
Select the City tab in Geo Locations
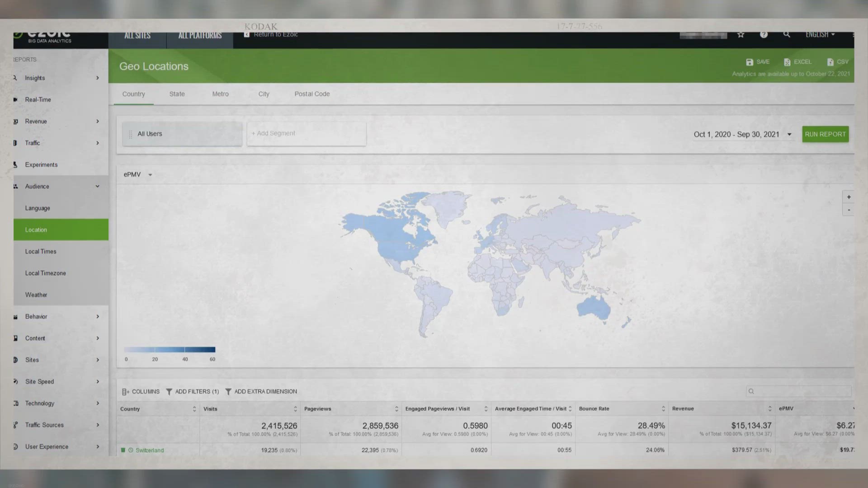pyautogui.click(x=264, y=94)
